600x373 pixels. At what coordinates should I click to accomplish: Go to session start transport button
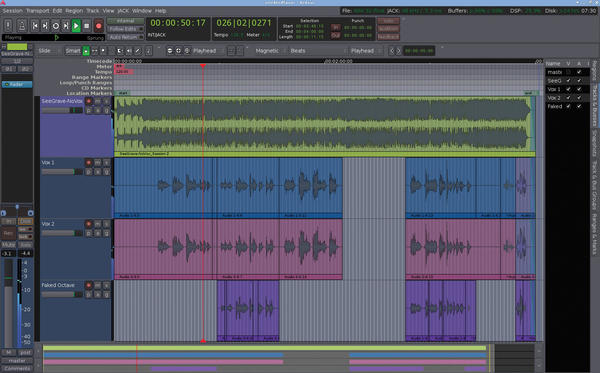(x=35, y=26)
